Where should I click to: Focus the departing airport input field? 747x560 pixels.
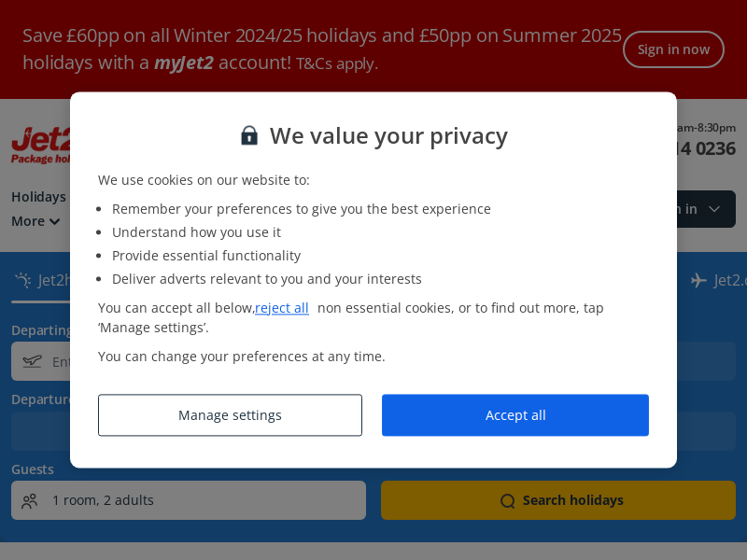(x=41, y=361)
